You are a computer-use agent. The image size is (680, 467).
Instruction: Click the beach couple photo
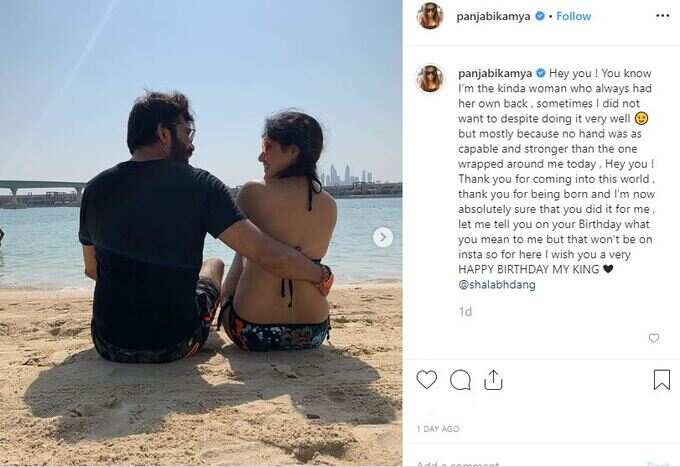201,233
